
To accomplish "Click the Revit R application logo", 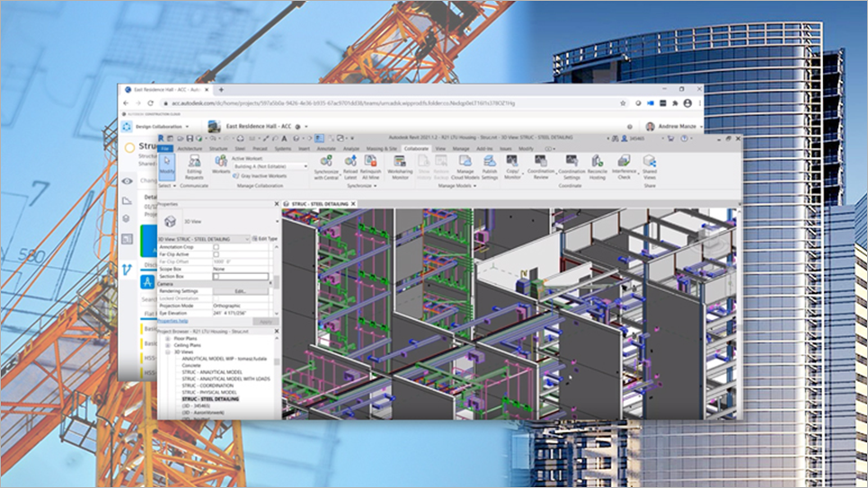I will pos(161,138).
